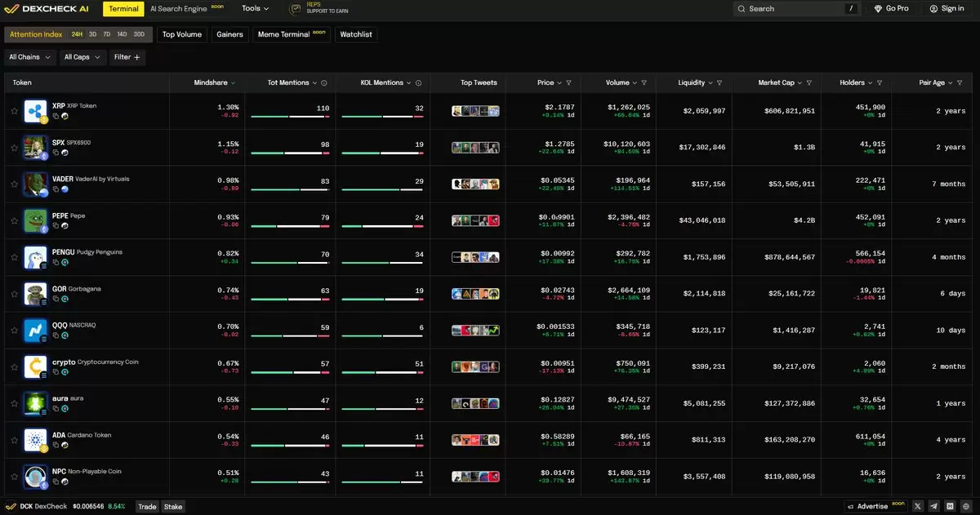Sort by Price column header
The image size is (980, 515).
tap(549, 83)
